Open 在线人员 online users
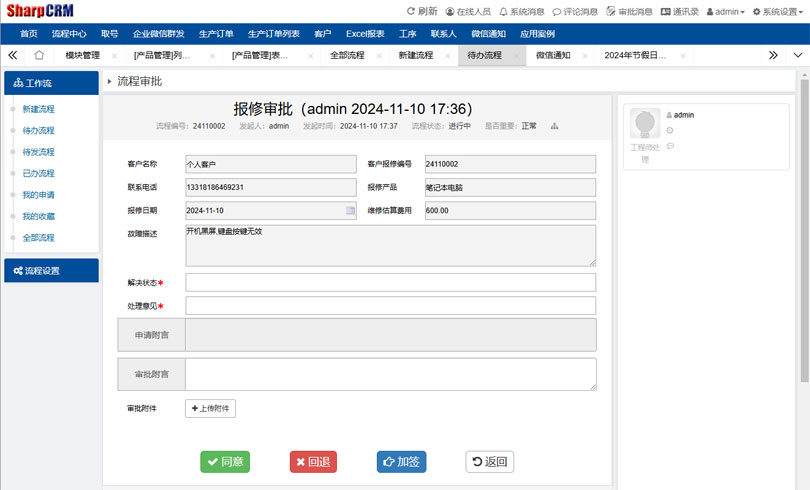This screenshot has height=490, width=810. pyautogui.click(x=468, y=11)
